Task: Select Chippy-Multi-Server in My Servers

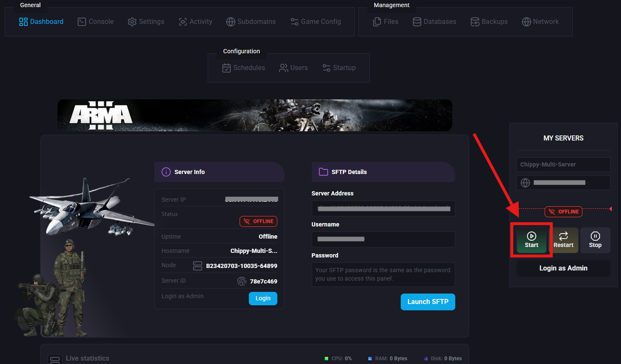Action: [564, 164]
